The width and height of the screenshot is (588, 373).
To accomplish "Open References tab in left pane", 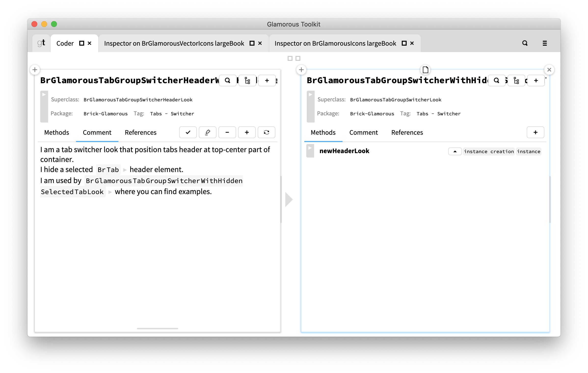I will pos(141,133).
